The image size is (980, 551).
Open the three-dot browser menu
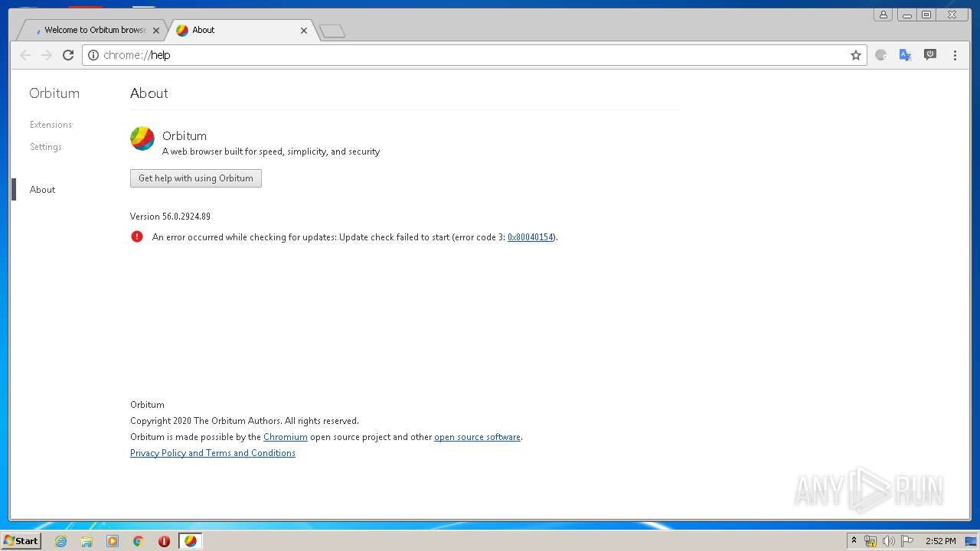coord(955,55)
